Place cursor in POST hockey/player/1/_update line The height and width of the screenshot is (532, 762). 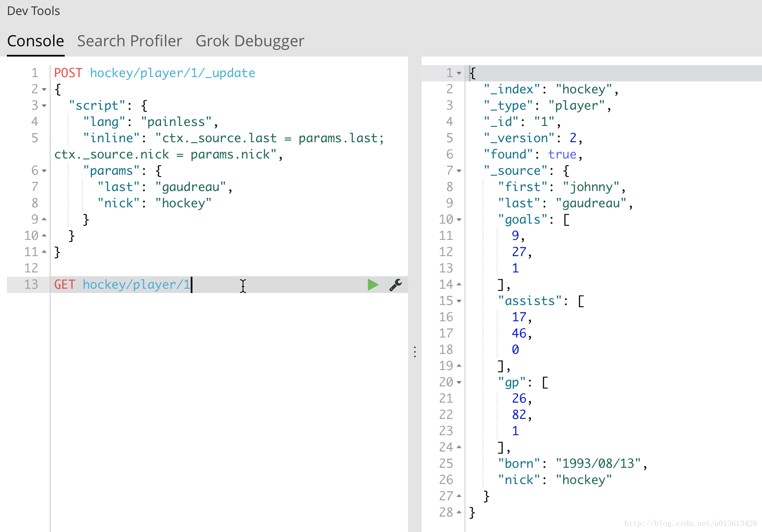[x=155, y=73]
